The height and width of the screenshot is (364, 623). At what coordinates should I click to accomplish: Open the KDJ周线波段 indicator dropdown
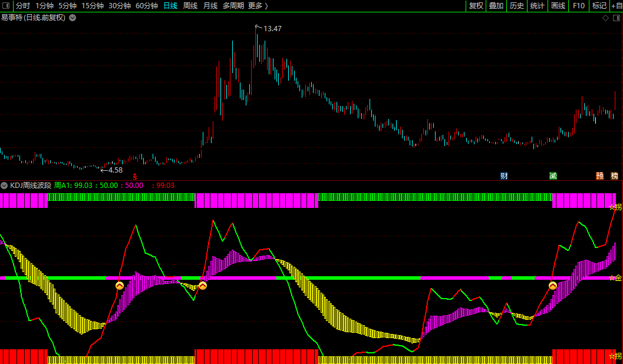pyautogui.click(x=4, y=186)
